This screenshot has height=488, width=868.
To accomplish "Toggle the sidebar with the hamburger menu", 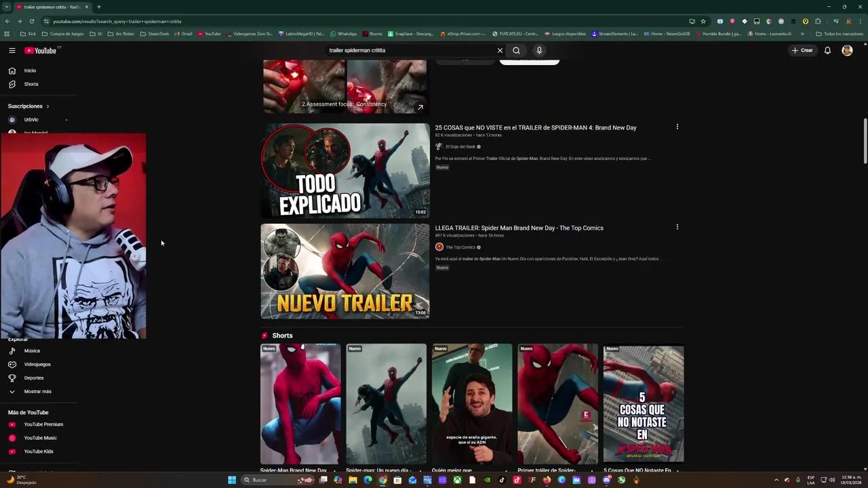I will (12, 50).
